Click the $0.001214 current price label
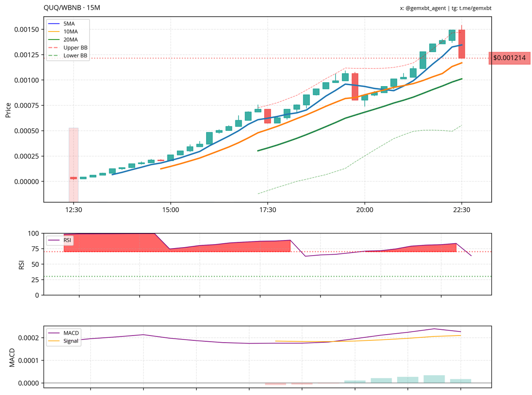 tap(509, 58)
